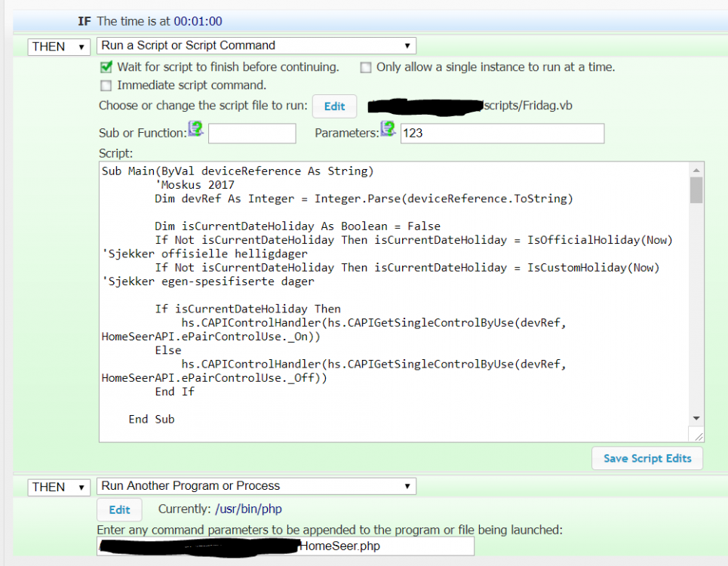Click script editor scroll up arrow
This screenshot has height=566, width=728.
click(x=696, y=170)
